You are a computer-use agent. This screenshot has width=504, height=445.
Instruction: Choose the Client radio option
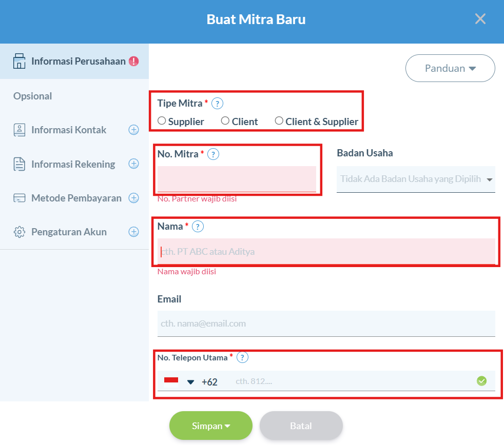[225, 120]
